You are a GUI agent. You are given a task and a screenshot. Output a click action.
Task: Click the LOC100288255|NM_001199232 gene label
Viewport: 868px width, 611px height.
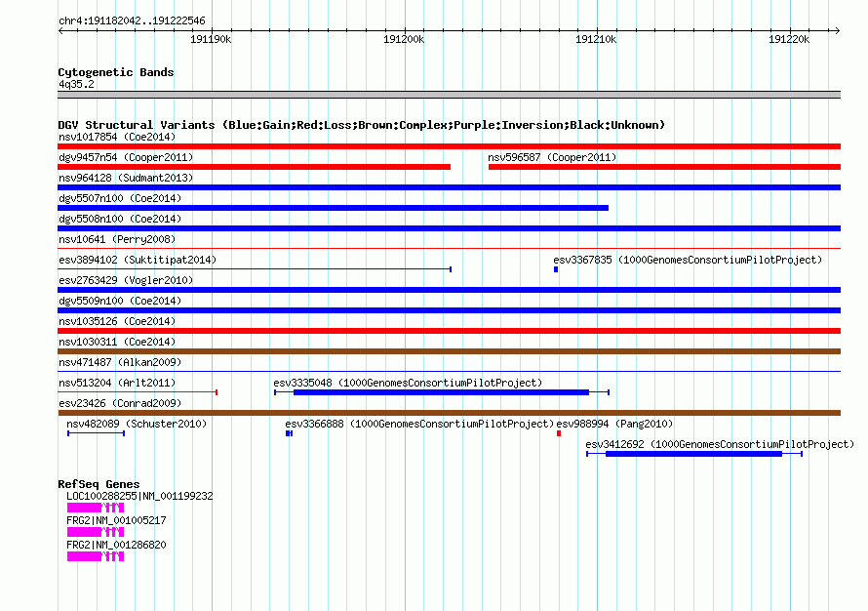(x=139, y=496)
